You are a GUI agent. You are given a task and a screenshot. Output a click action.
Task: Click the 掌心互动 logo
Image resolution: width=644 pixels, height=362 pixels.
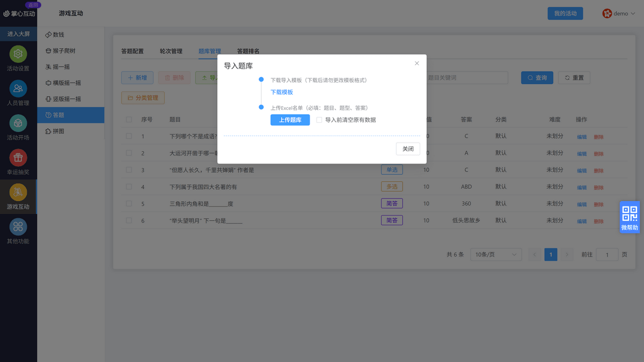19,13
